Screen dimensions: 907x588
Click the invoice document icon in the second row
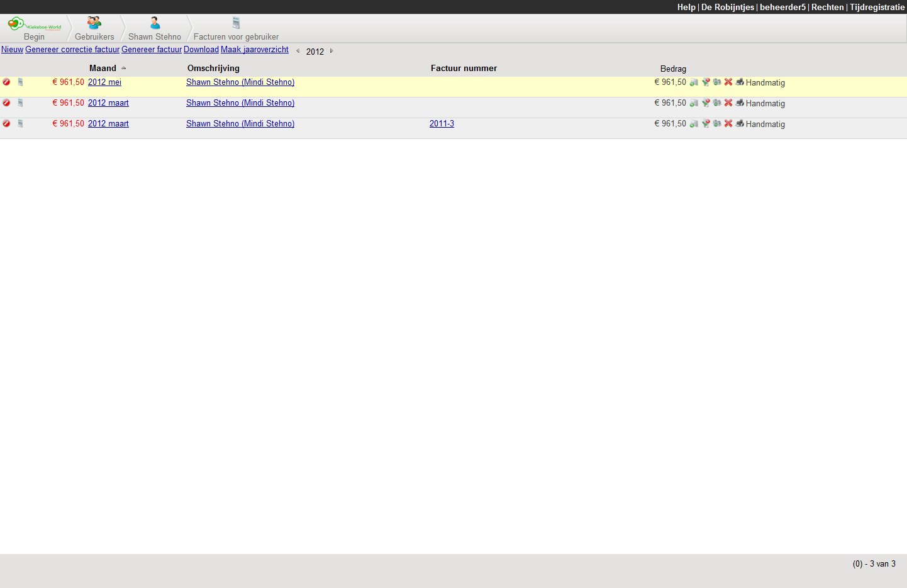20,103
